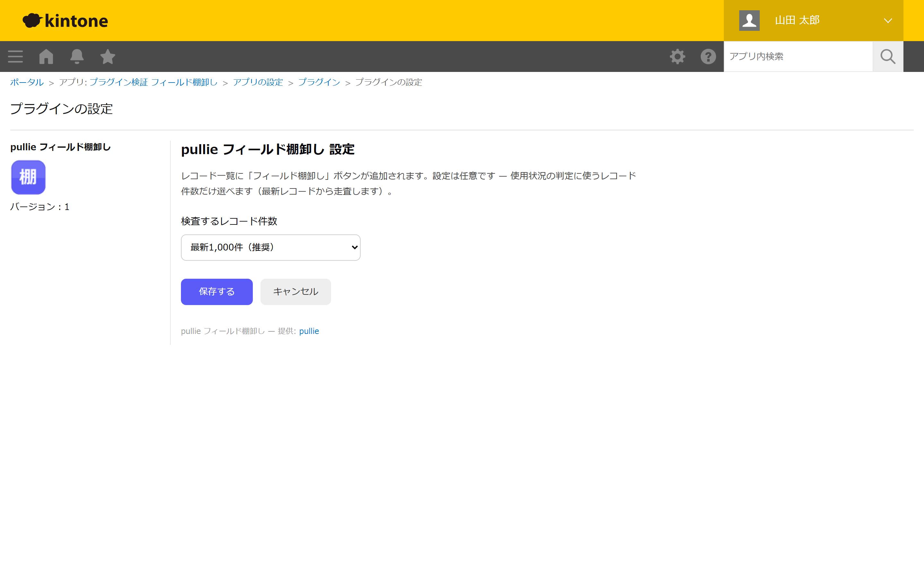Open アプリの設定 breadcrumb link
The height and width of the screenshot is (578, 924).
[258, 82]
